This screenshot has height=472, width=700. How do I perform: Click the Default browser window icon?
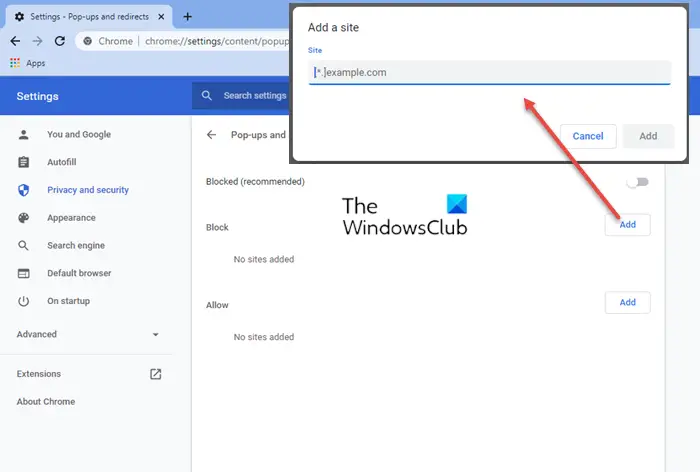pos(24,273)
